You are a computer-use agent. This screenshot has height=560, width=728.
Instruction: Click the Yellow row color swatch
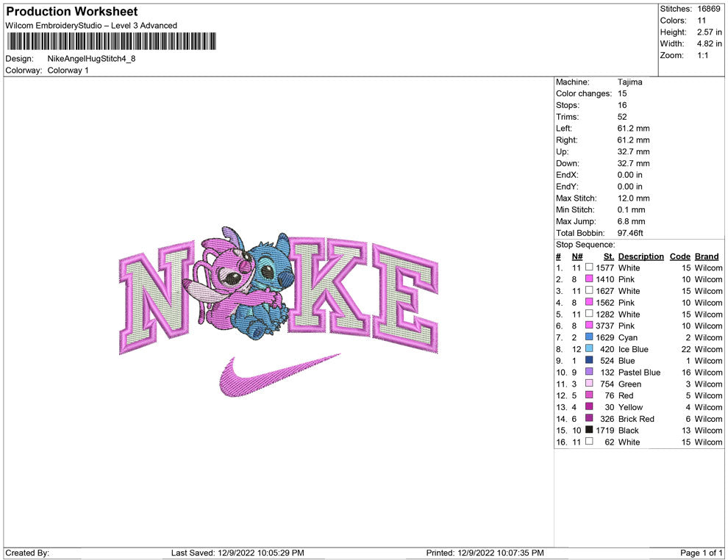[589, 406]
